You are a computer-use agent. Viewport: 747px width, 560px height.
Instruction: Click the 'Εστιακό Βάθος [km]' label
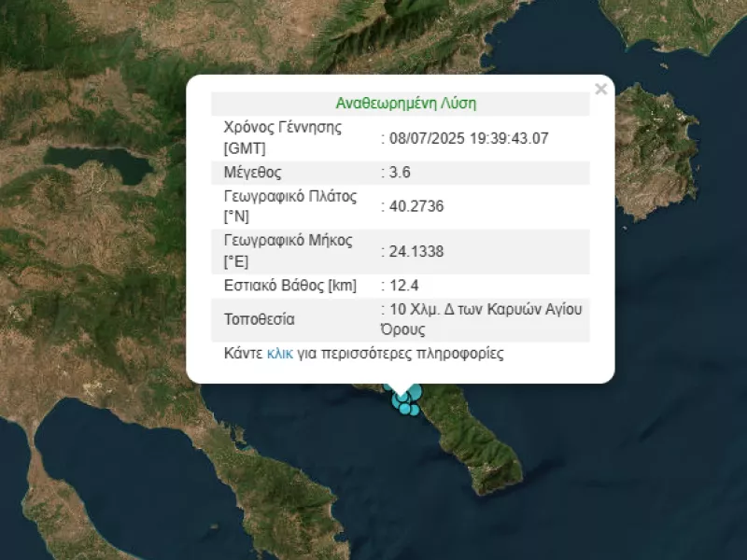pos(289,286)
